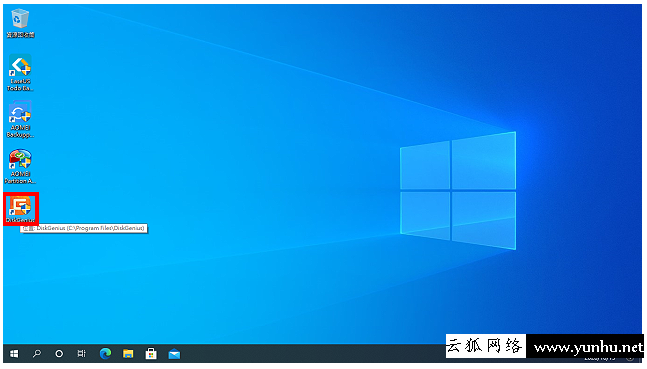Viewport: 647px width, 369px height.
Task: Open Task View on the taskbar
Action: pos(82,354)
